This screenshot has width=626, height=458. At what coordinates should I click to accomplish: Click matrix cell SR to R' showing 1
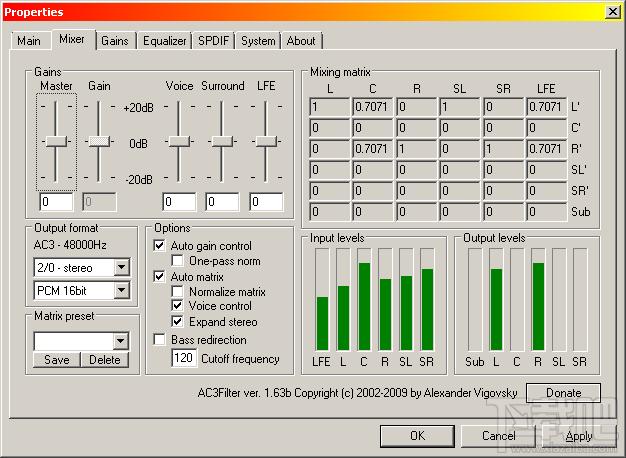tap(503, 149)
